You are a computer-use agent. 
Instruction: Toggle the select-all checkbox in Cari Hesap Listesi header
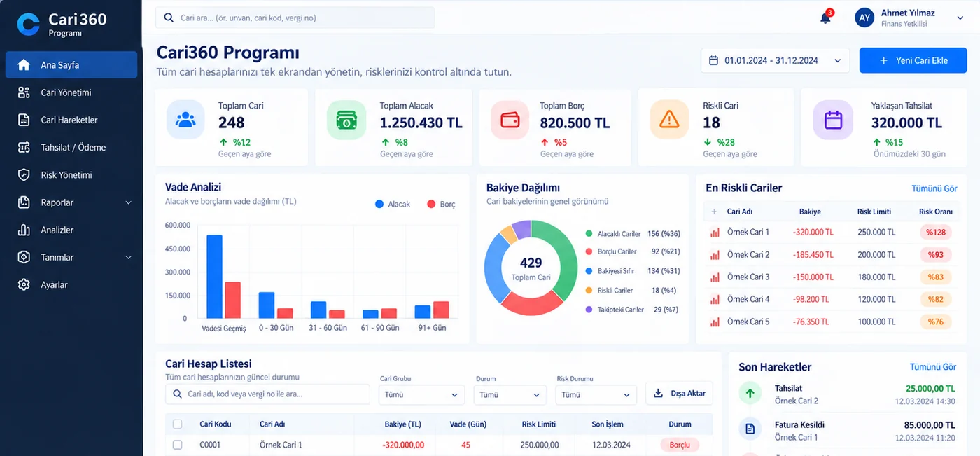pos(177,424)
